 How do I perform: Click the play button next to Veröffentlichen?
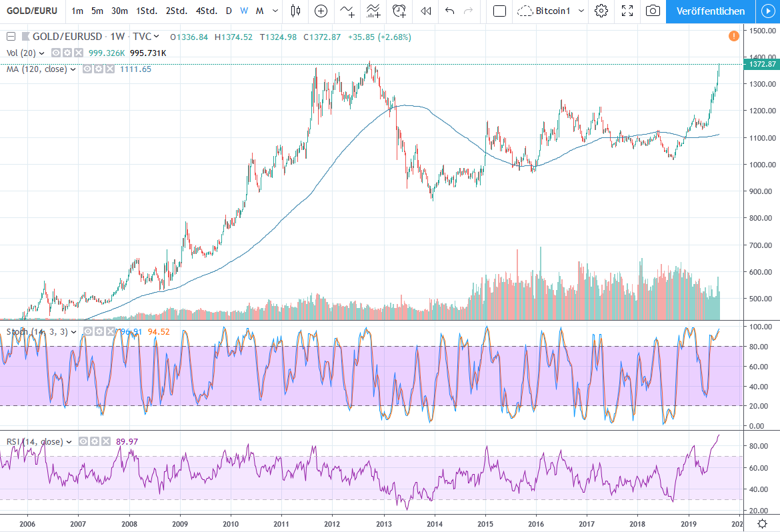[767, 11]
